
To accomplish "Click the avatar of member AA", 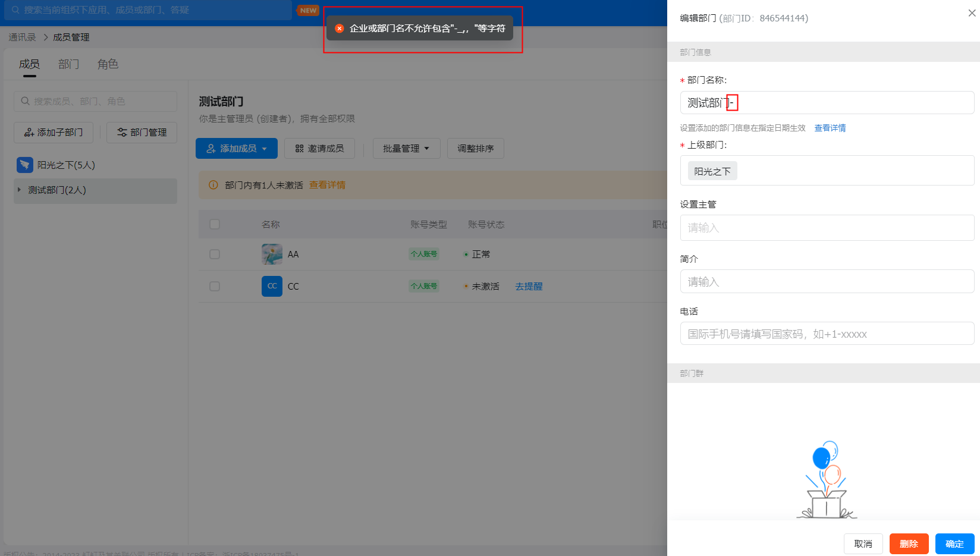I will (272, 254).
